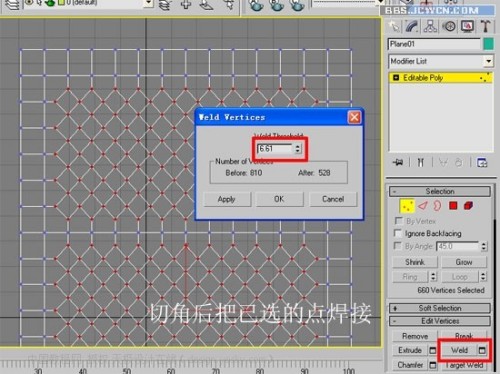Open the Hierarchy command panel tab

point(430,26)
